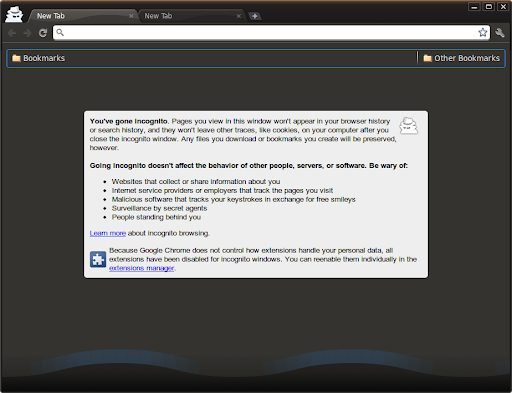This screenshot has width=512, height=393.
Task: Open the wrench settings menu
Action: [x=500, y=33]
